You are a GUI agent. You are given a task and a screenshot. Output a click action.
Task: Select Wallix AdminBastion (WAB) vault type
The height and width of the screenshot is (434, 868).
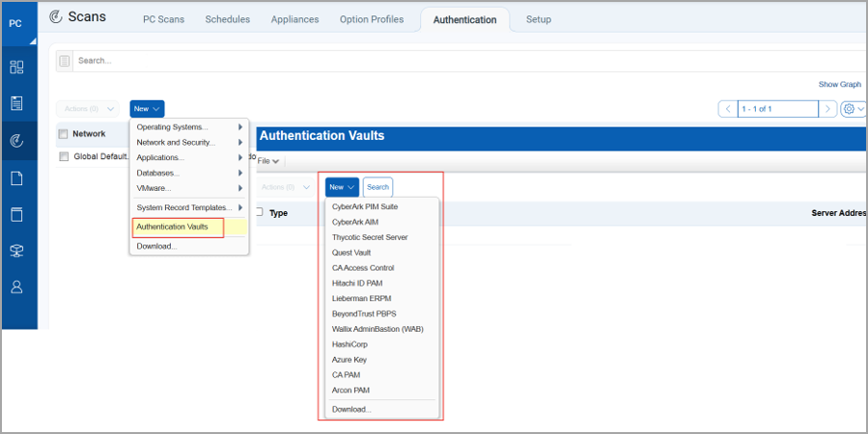click(381, 330)
